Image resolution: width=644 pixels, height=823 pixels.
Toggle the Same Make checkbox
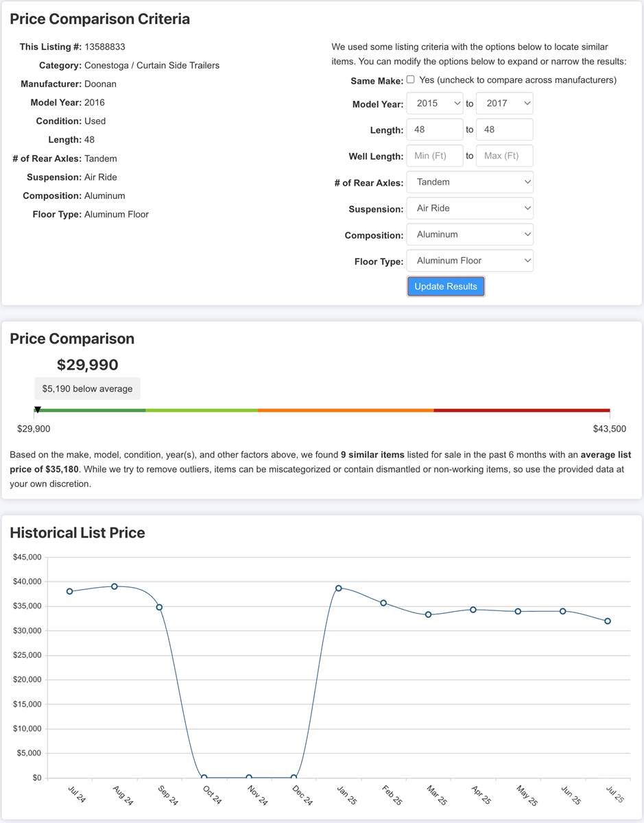coord(410,80)
